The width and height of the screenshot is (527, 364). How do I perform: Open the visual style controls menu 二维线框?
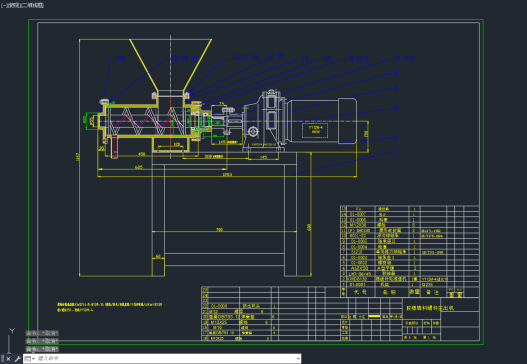click(x=31, y=5)
